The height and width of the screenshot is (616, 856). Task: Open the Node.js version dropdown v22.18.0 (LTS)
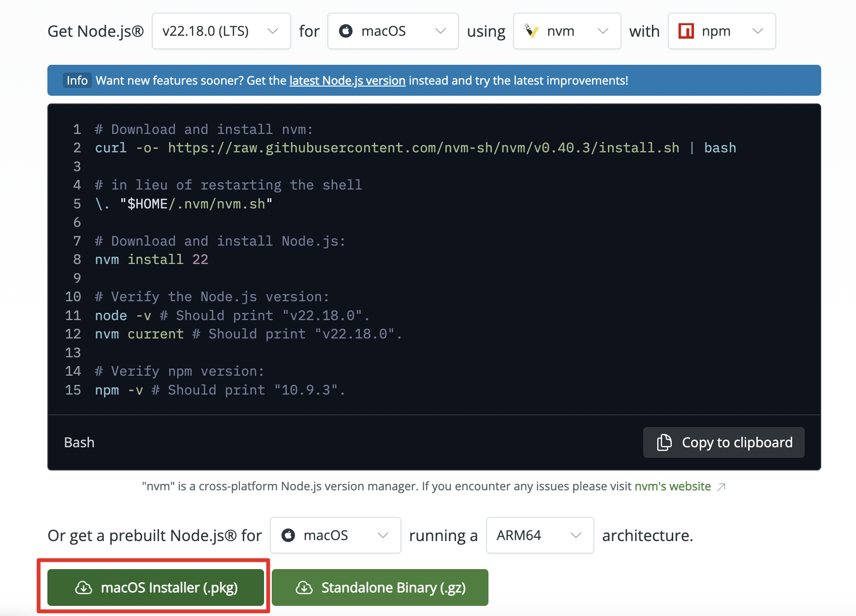(221, 31)
